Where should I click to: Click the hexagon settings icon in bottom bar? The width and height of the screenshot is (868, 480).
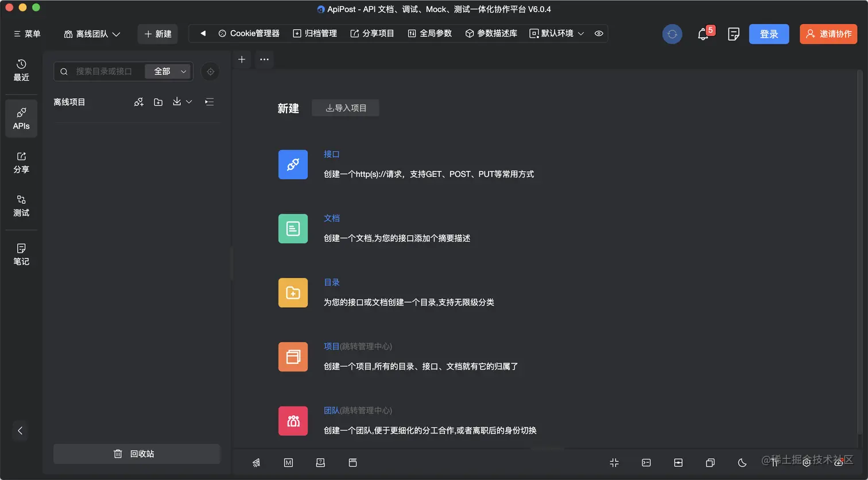click(807, 462)
